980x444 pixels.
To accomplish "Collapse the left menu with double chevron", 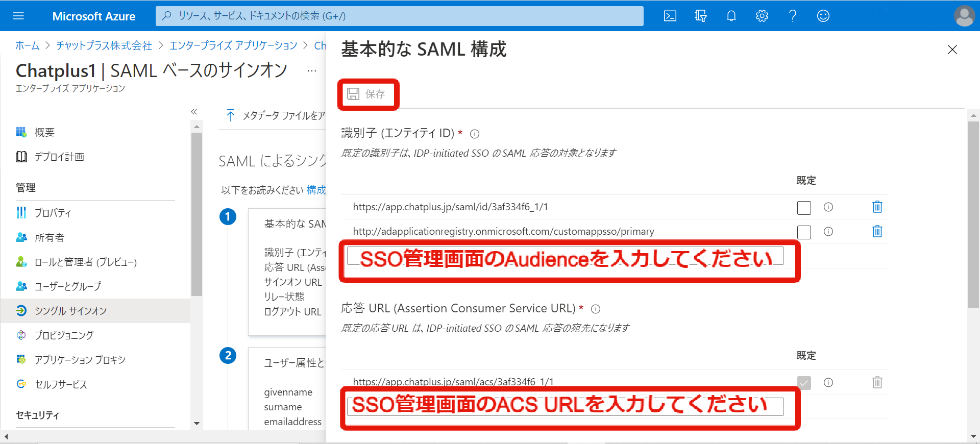I will click(194, 111).
